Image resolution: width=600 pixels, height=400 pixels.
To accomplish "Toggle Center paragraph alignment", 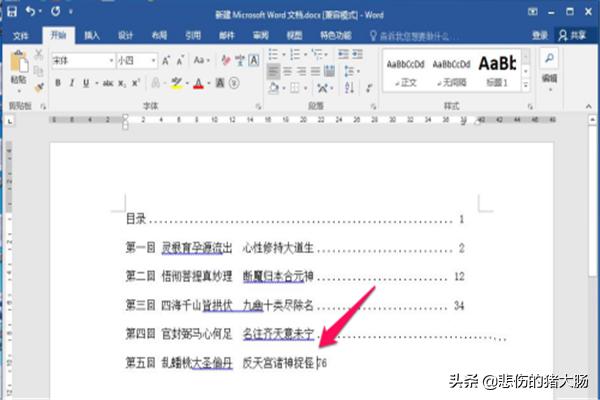I will [x=287, y=71].
